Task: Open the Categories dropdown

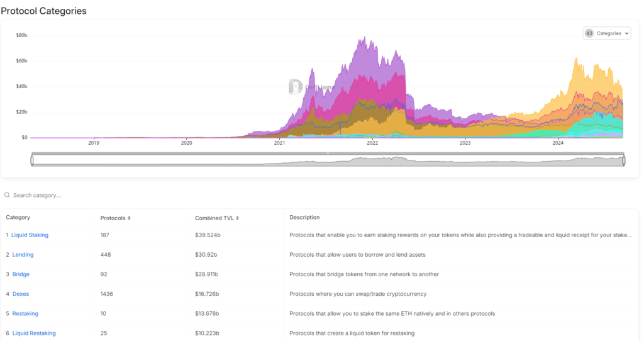Action: point(607,33)
